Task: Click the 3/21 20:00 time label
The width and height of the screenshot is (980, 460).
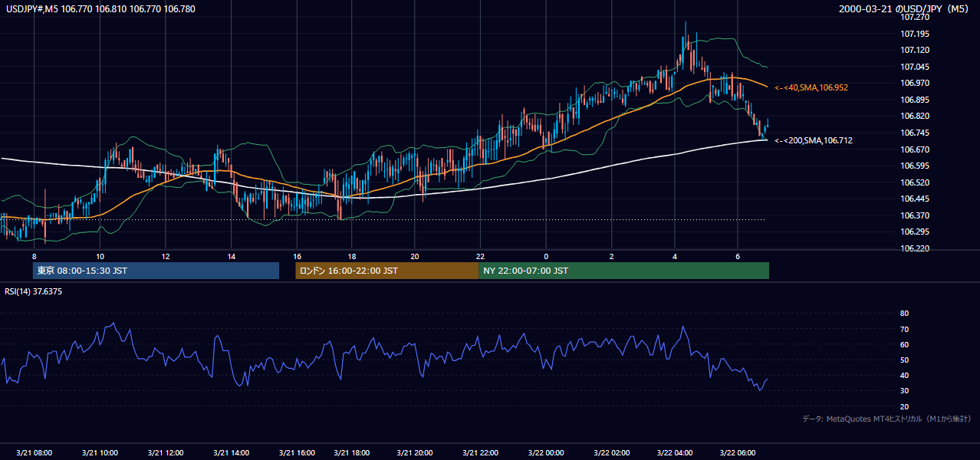Action: tap(415, 453)
